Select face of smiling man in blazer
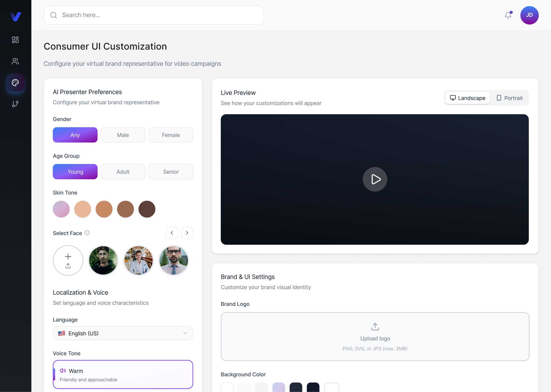The width and height of the screenshot is (551, 392). (138, 260)
